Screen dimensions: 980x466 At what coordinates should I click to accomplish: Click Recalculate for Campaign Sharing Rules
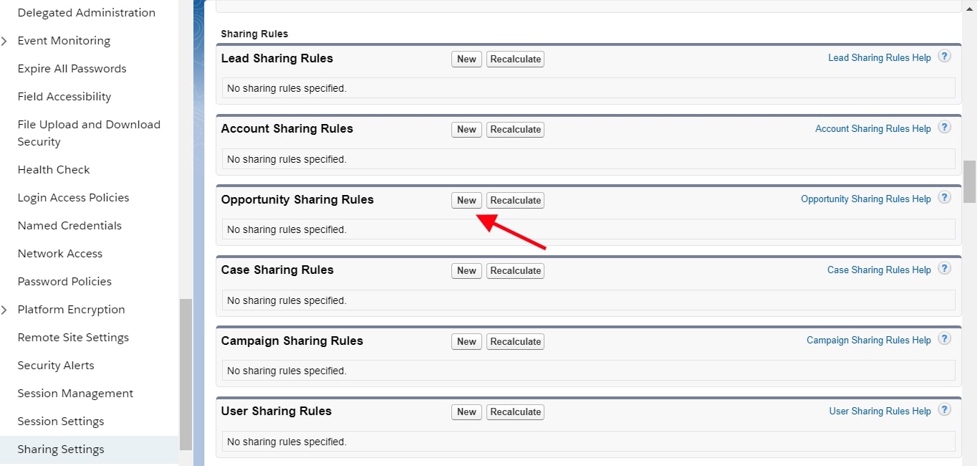click(515, 341)
